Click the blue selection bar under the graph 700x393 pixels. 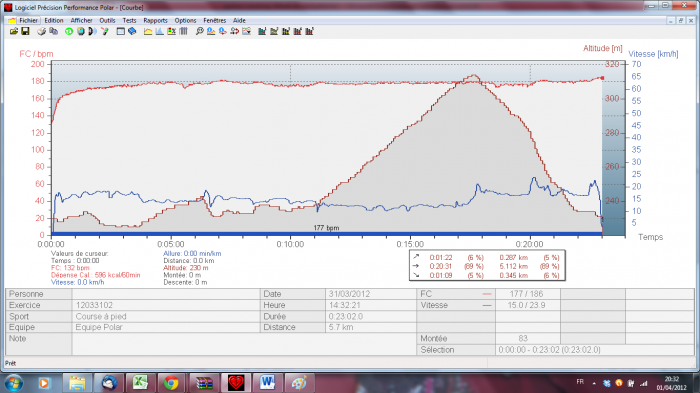click(x=327, y=234)
